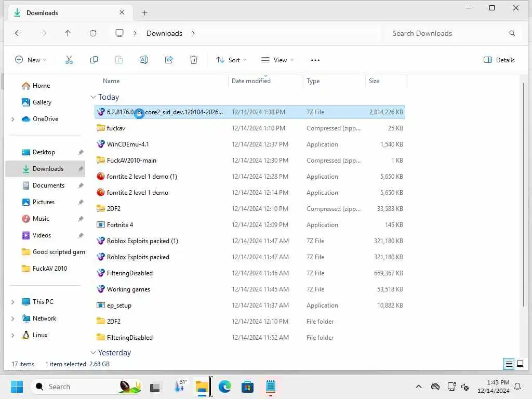Viewport: 532px width, 399px height.
Task: Select the WinCDEmu-4.1 file
Action: [x=250, y=144]
